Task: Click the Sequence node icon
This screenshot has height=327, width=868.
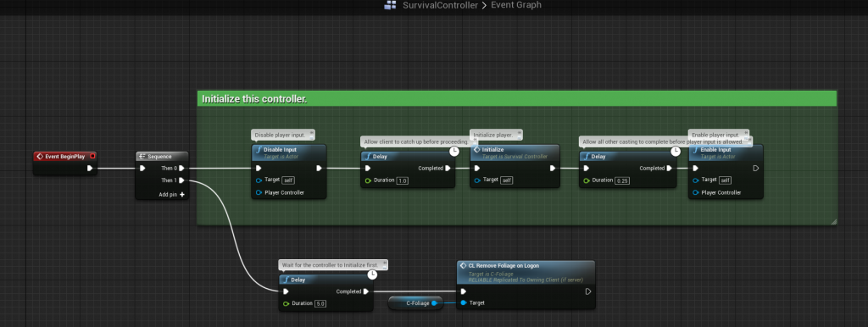Action: click(x=142, y=157)
